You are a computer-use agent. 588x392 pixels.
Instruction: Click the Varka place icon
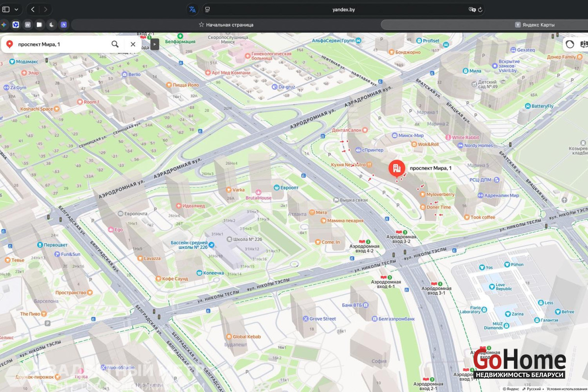[x=228, y=190]
